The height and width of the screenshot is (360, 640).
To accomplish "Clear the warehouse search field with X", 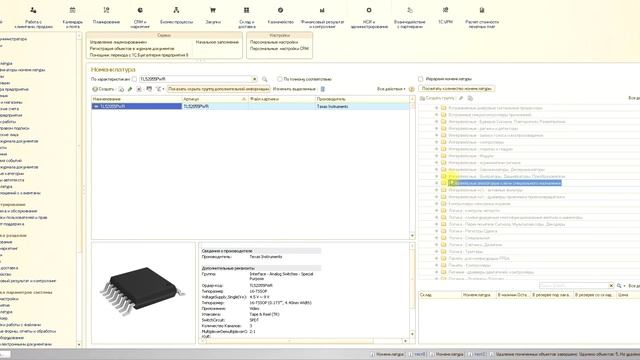I will tap(611, 286).
